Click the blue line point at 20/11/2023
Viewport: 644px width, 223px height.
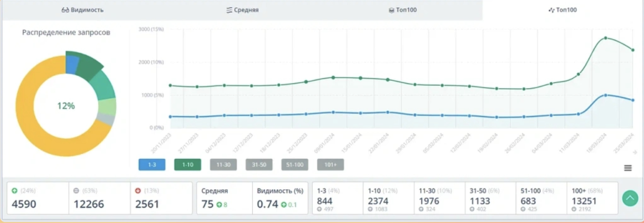tap(170, 117)
